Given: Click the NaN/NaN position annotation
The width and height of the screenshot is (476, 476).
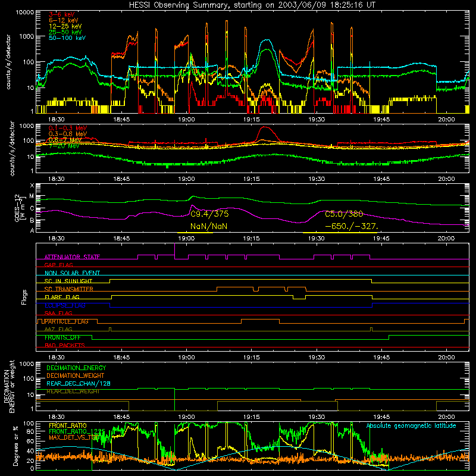Looking at the screenshot, I should click(x=209, y=226).
